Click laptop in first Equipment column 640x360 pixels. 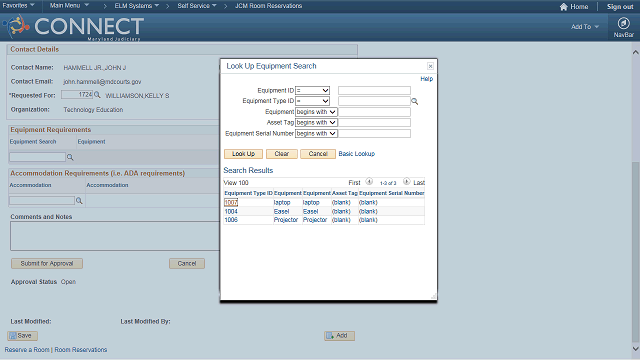pyautogui.click(x=282, y=202)
